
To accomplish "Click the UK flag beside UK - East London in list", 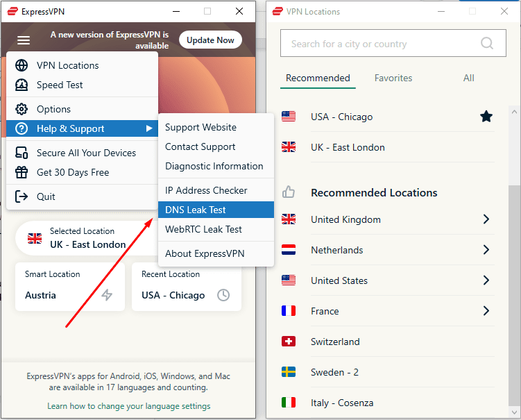I will click(289, 147).
